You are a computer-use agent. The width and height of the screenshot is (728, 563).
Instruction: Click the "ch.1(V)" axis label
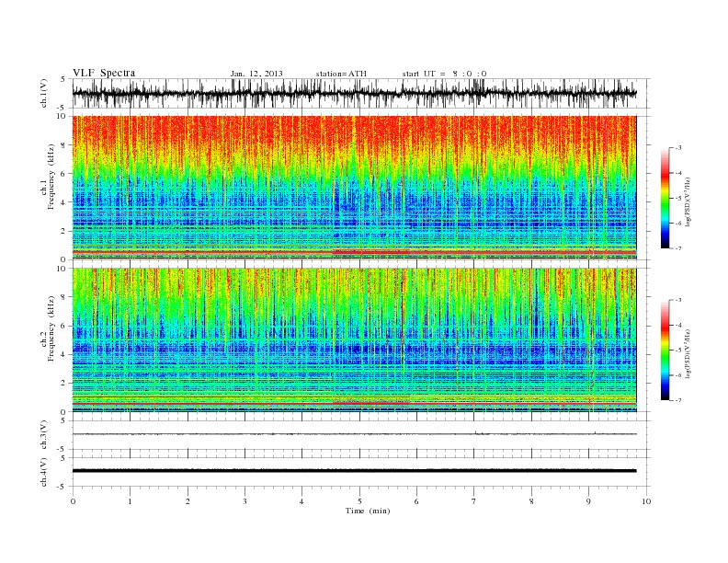click(44, 93)
